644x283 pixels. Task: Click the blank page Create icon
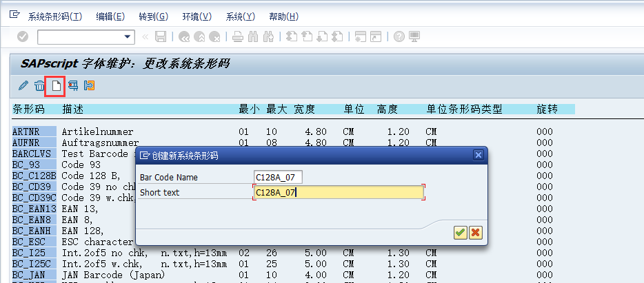coord(56,85)
